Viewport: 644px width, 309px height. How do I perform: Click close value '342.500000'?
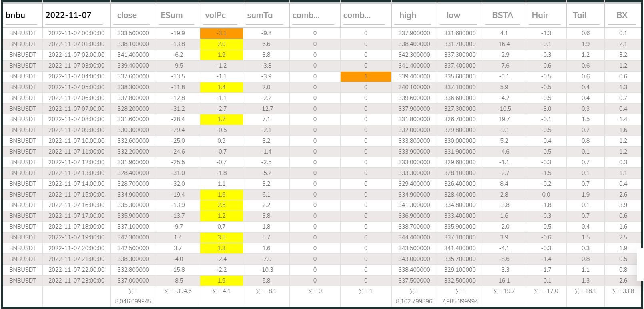tap(133, 248)
